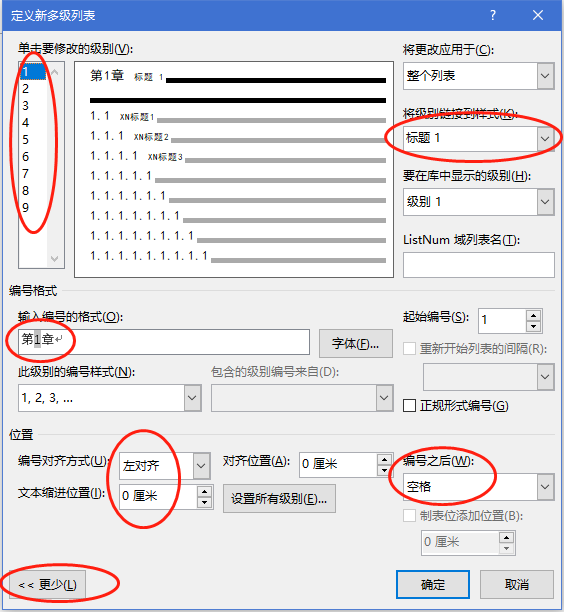Close the define new multilevel list dialog
Viewport: 564px width, 612px height.
pyautogui.click(x=538, y=15)
